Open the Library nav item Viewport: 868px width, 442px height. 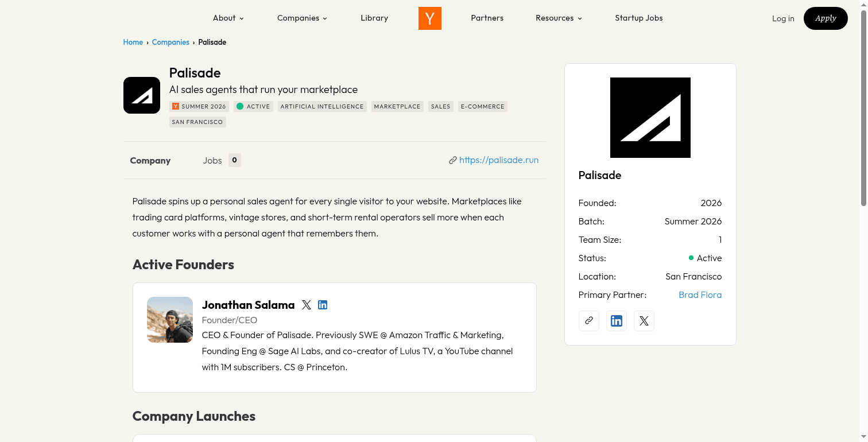[374, 18]
